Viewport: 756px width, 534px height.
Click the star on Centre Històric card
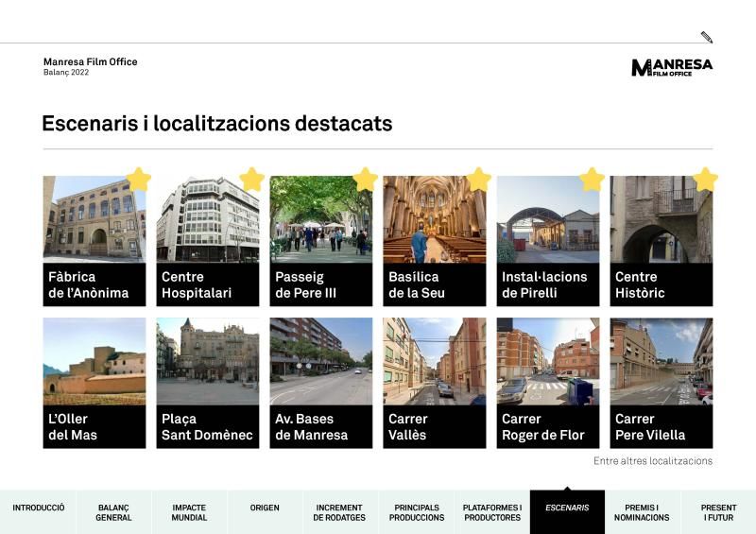coord(705,180)
